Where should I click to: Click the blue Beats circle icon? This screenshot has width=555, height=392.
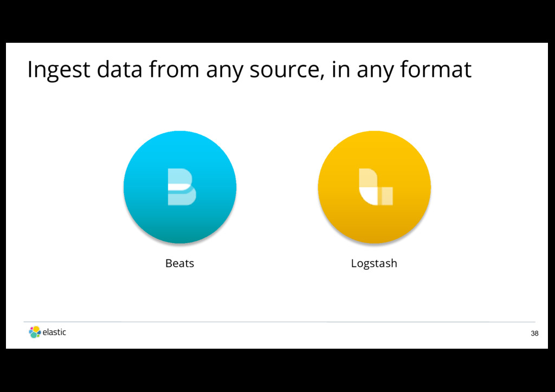[180, 187]
